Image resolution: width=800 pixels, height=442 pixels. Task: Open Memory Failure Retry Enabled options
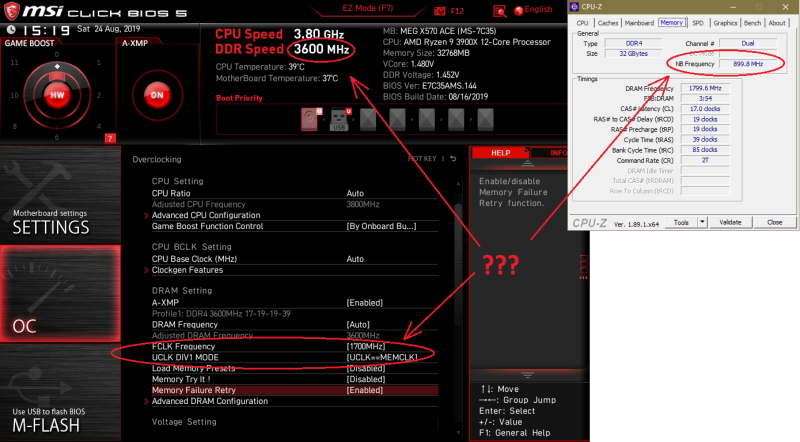364,390
